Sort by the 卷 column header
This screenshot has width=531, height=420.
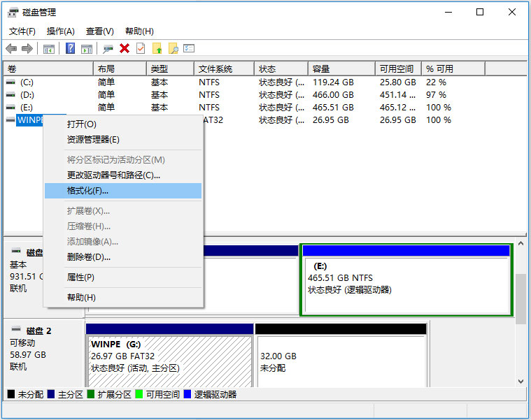[x=48, y=69]
